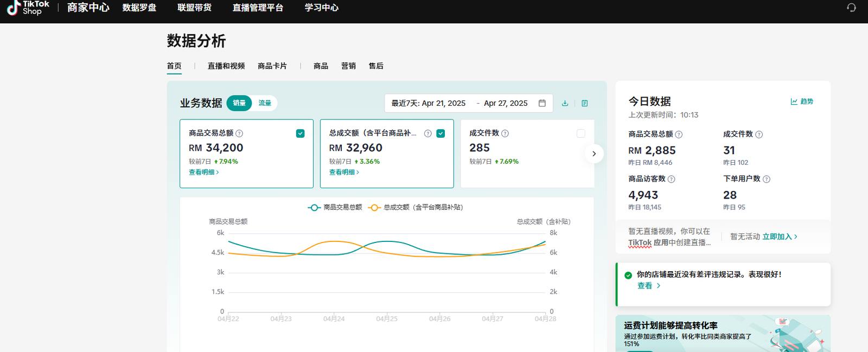Select the 营销 tab
This screenshot has height=352, width=868.
[x=348, y=66]
